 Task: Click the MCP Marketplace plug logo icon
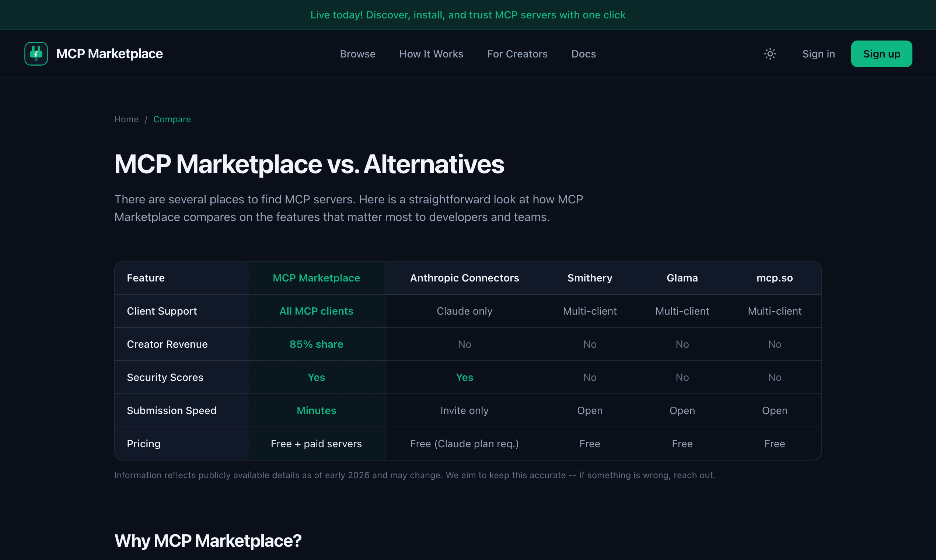pos(36,53)
